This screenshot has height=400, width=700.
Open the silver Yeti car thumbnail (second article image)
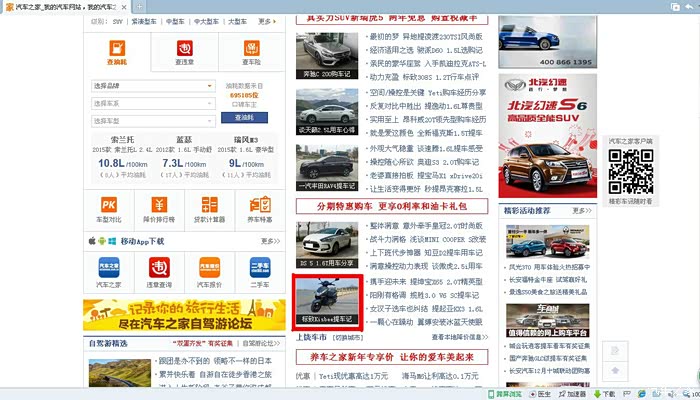(x=327, y=112)
